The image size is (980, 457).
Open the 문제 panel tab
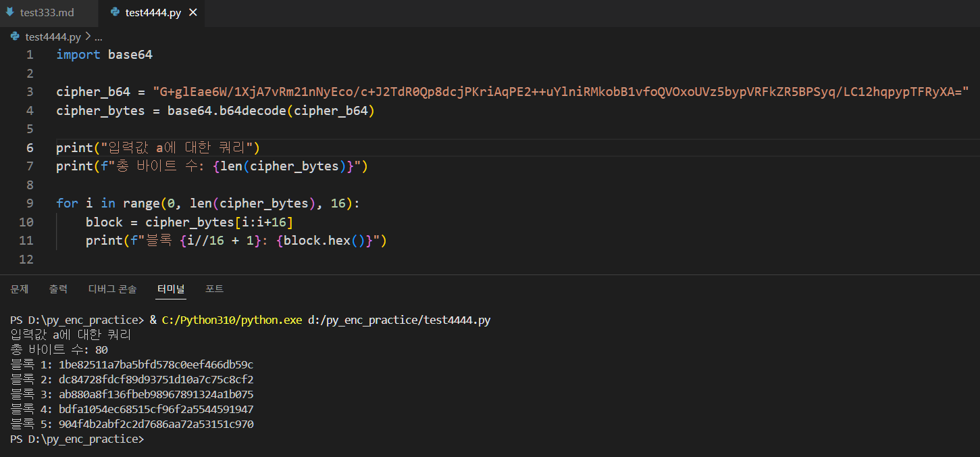[20, 289]
